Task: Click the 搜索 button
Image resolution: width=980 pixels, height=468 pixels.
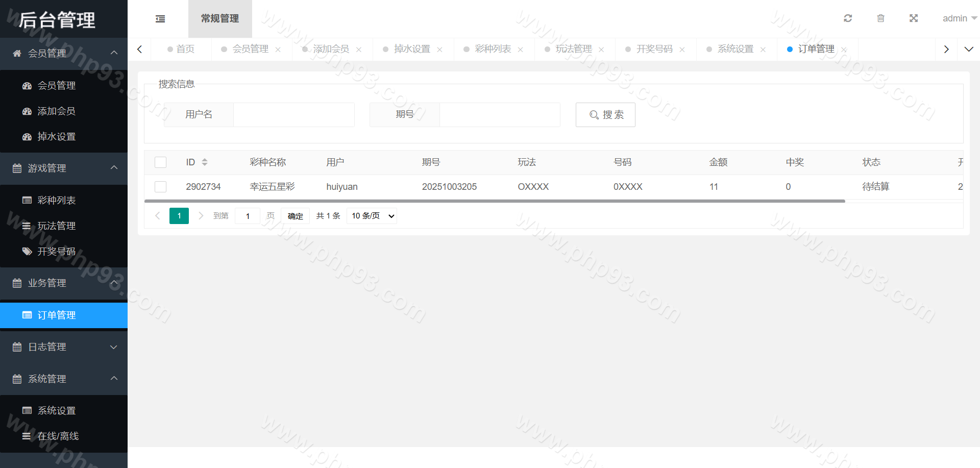Action: click(605, 115)
